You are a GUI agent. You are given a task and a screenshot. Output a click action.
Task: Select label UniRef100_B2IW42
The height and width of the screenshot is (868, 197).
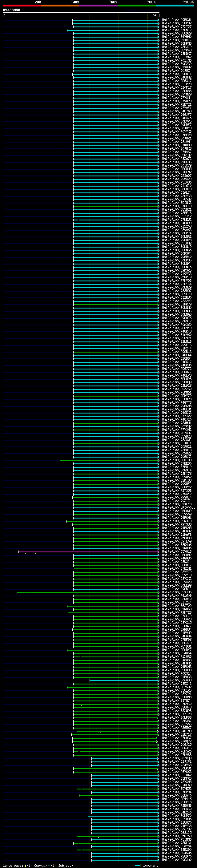point(177,776)
